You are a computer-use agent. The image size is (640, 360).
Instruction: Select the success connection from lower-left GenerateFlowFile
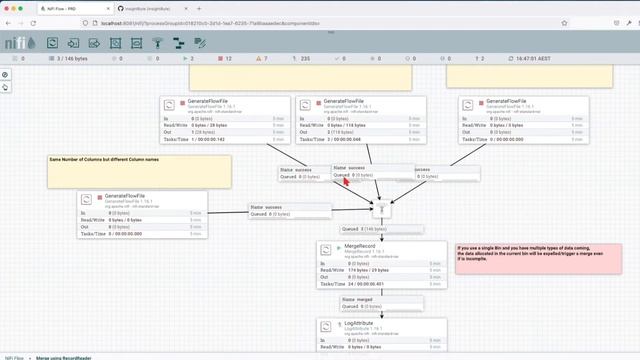coord(290,211)
